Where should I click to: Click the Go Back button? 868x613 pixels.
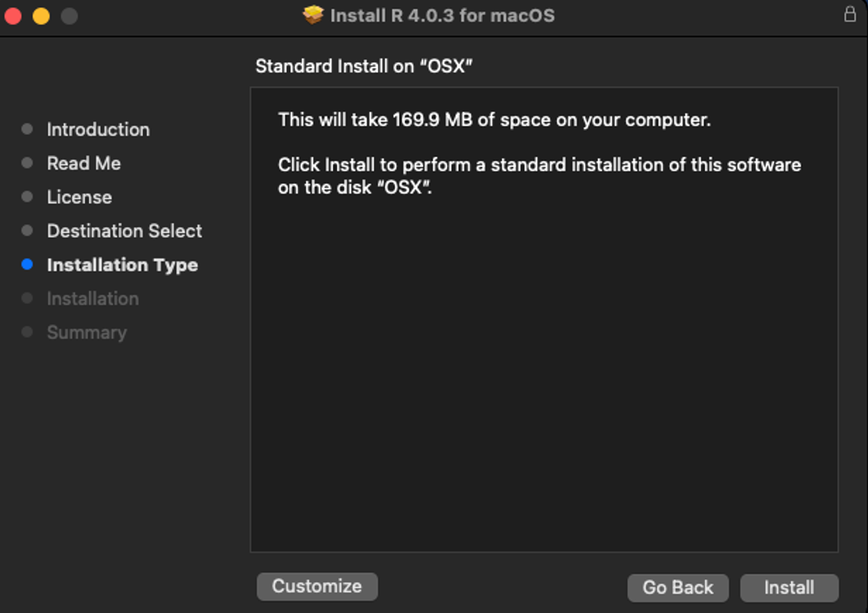pos(678,588)
